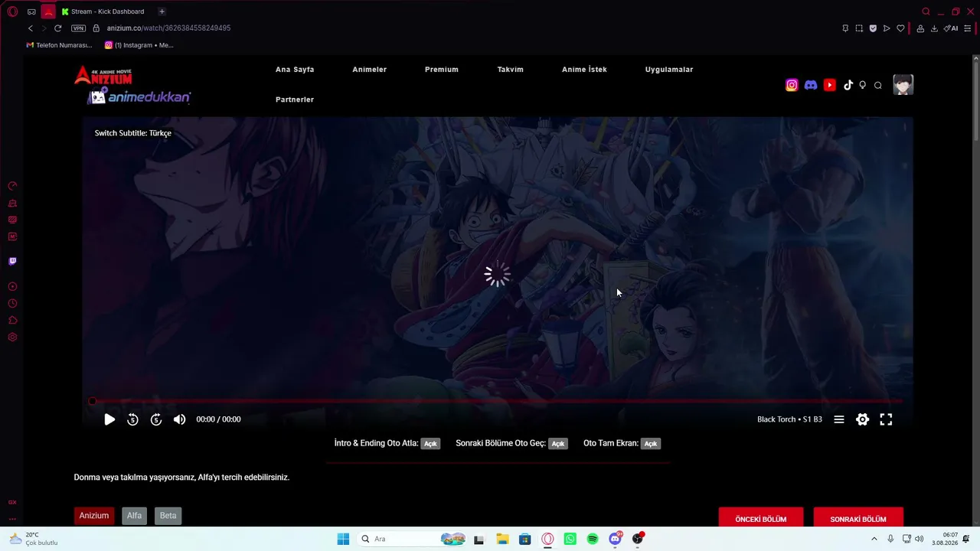This screenshot has height=551, width=980.
Task: Open Spotify from the taskbar
Action: pyautogui.click(x=593, y=539)
